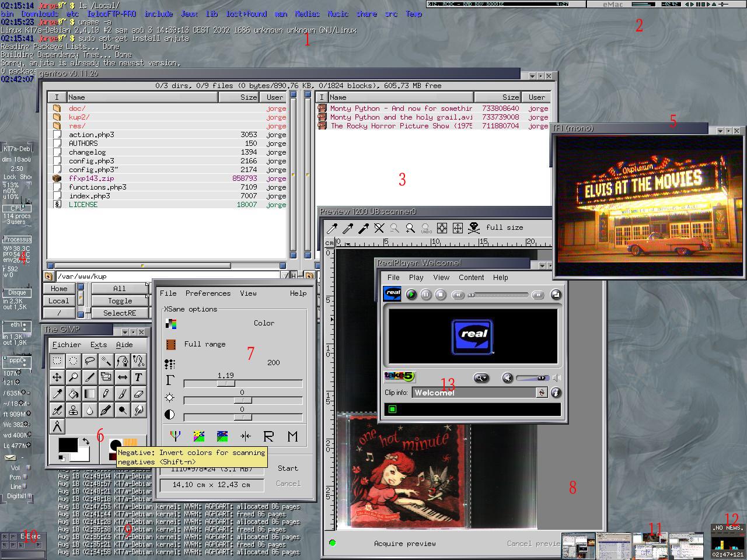Viewport: 747px width, 560px height.
Task: Toggle the RGB default enhancement icon in XSane
Action: point(174,436)
